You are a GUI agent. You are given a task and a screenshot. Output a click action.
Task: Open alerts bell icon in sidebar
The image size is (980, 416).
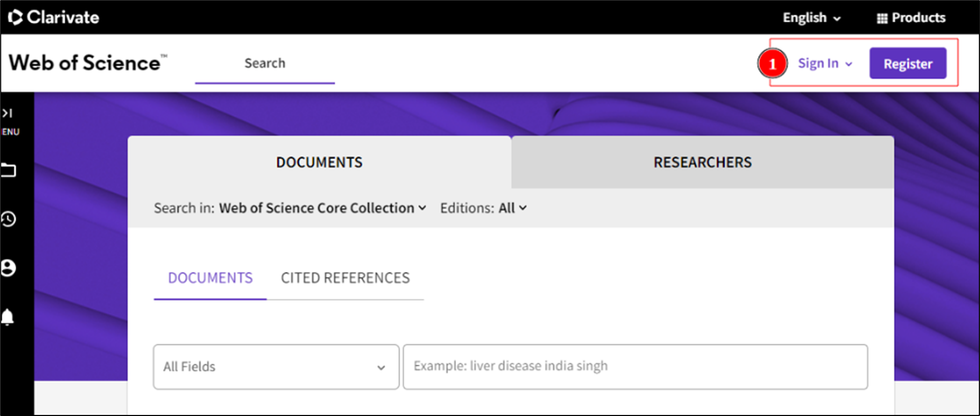tap(7, 317)
